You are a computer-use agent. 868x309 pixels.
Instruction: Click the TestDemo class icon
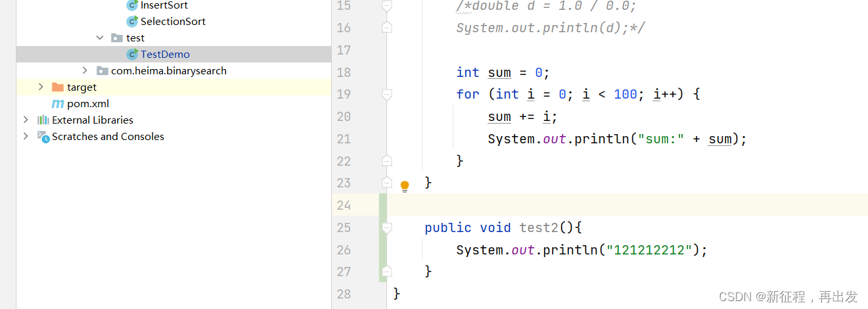point(132,55)
